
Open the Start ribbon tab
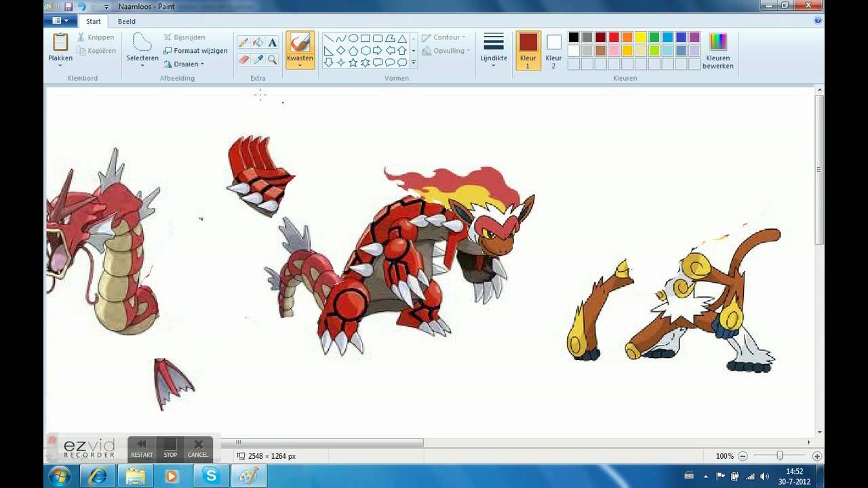(94, 21)
